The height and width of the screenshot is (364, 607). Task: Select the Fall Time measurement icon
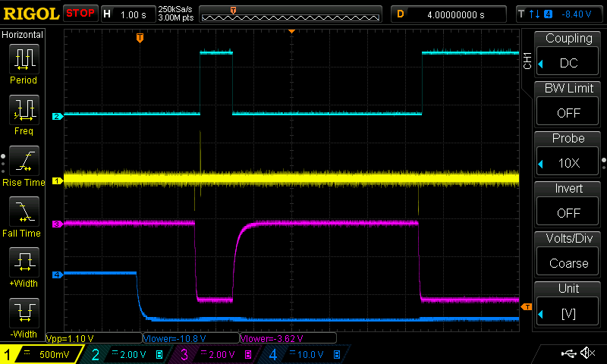pyautogui.click(x=24, y=212)
